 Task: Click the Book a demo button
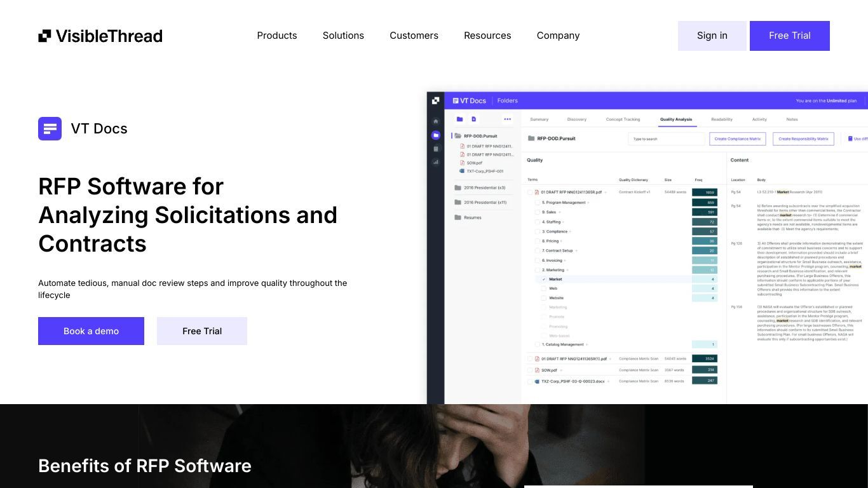point(91,331)
